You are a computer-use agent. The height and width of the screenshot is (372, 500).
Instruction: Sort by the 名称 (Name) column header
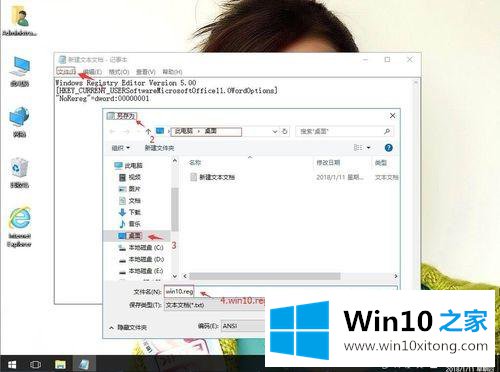coord(195,163)
